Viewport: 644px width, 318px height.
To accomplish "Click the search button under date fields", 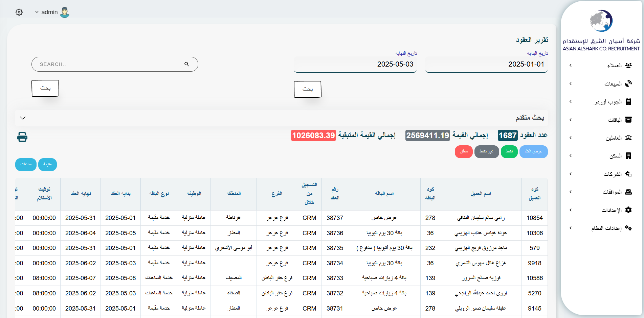I will [307, 89].
